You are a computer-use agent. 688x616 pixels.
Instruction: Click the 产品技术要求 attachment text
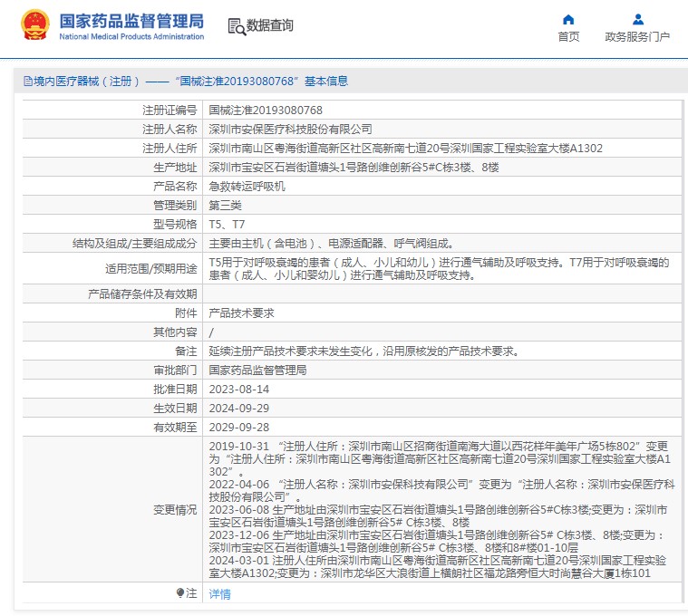(241, 313)
